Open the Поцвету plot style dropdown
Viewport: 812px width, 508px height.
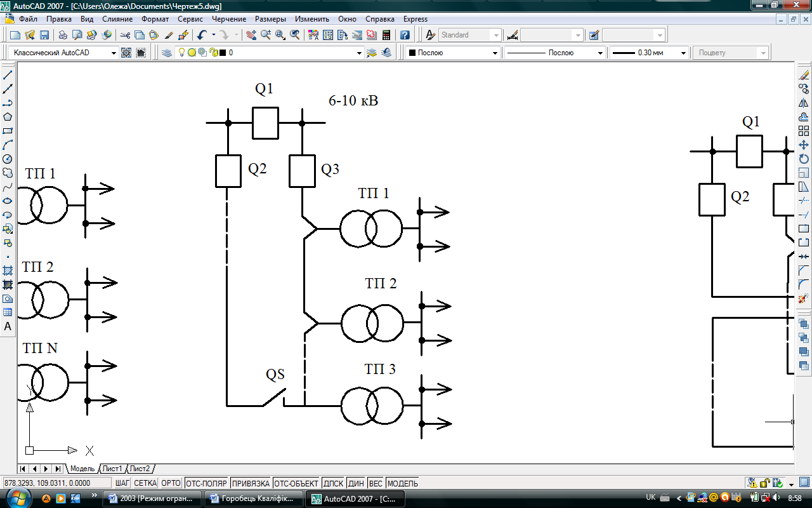pyautogui.click(x=763, y=53)
